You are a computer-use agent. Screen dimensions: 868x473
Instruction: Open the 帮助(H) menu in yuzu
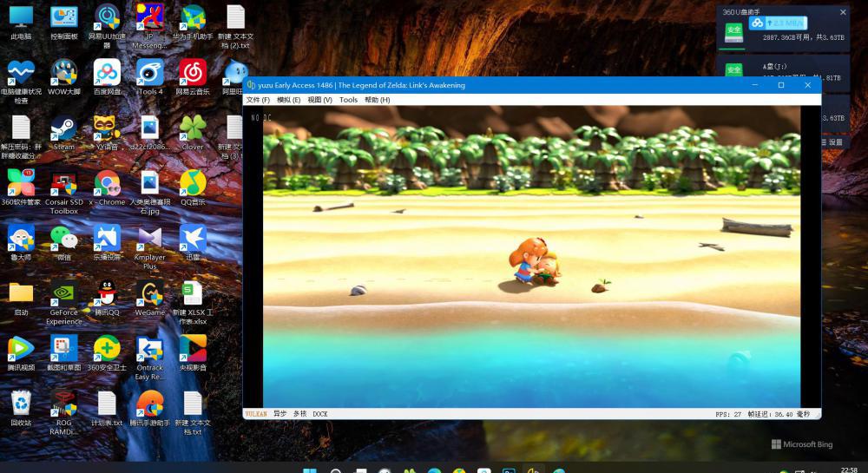coord(377,100)
